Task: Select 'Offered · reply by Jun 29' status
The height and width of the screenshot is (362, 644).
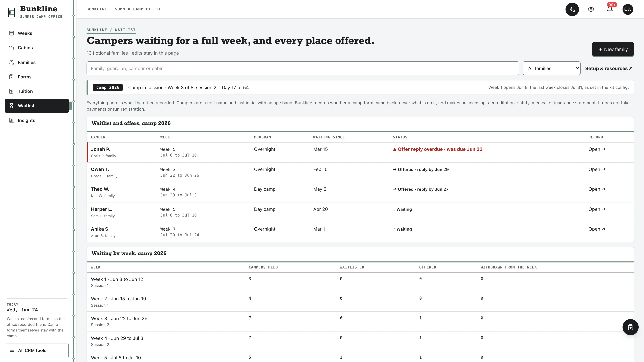Action: 421,169
